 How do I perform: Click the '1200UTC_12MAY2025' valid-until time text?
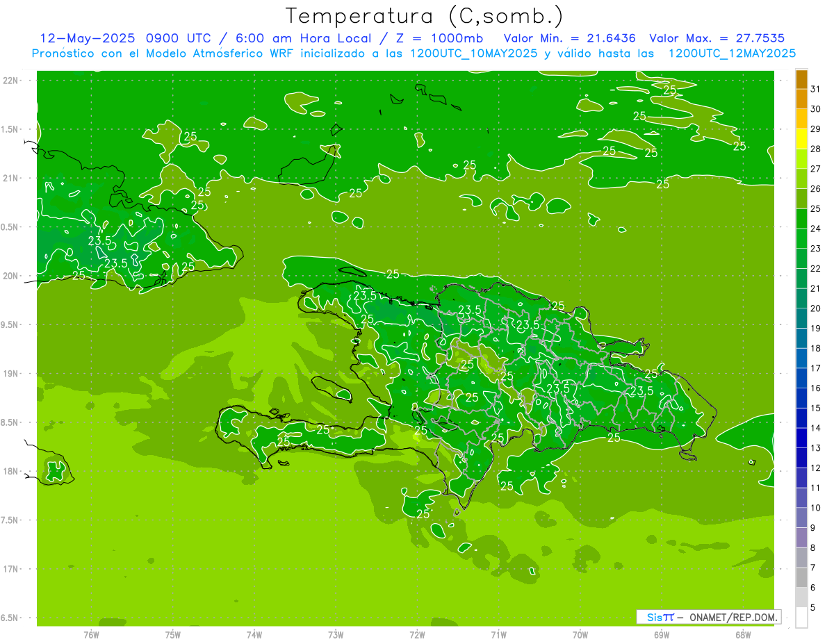[732, 53]
